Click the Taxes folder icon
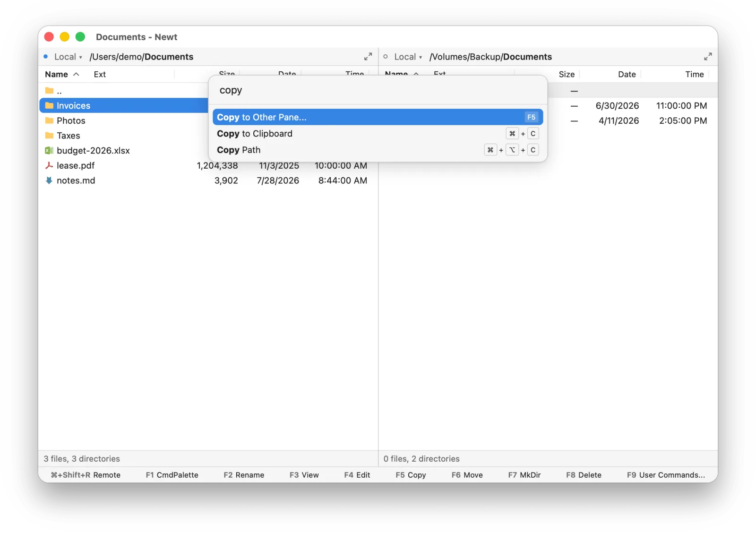756x533 pixels. pyautogui.click(x=49, y=136)
